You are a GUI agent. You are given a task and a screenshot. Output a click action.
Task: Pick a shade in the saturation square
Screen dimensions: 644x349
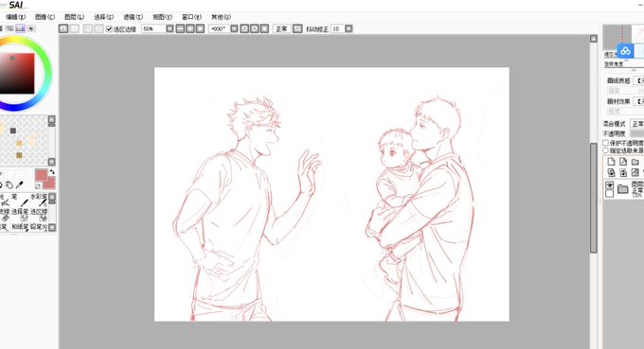[x=17, y=74]
